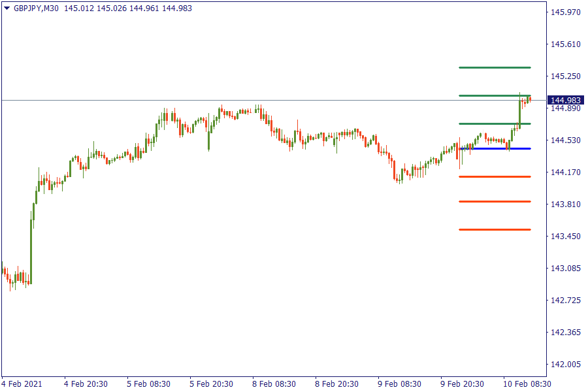Click the 145.610 price axis value
This screenshot has height=392, width=588.
[x=566, y=44]
